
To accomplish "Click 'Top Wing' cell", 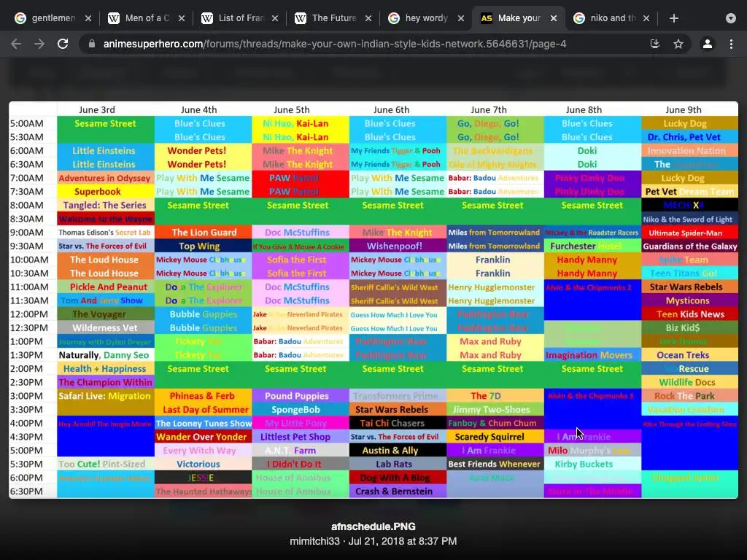I will coord(204,246).
